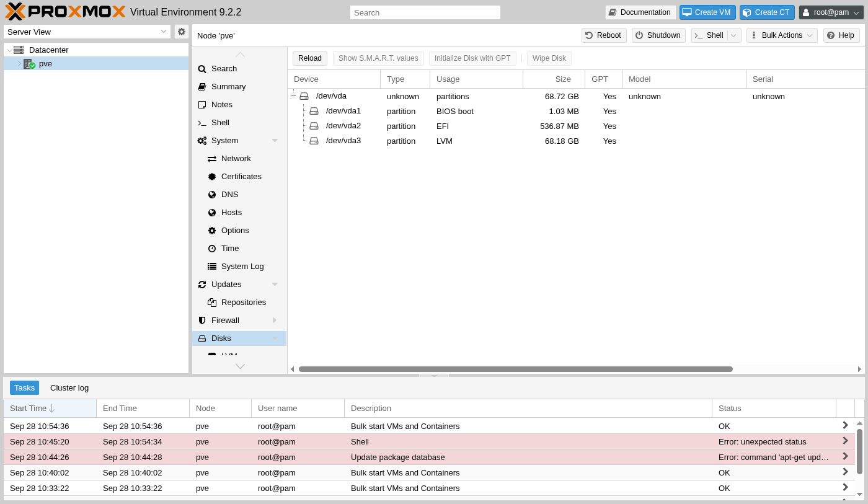Select the Datacenter tree node
Screen dimensions: 868x504
click(48, 50)
